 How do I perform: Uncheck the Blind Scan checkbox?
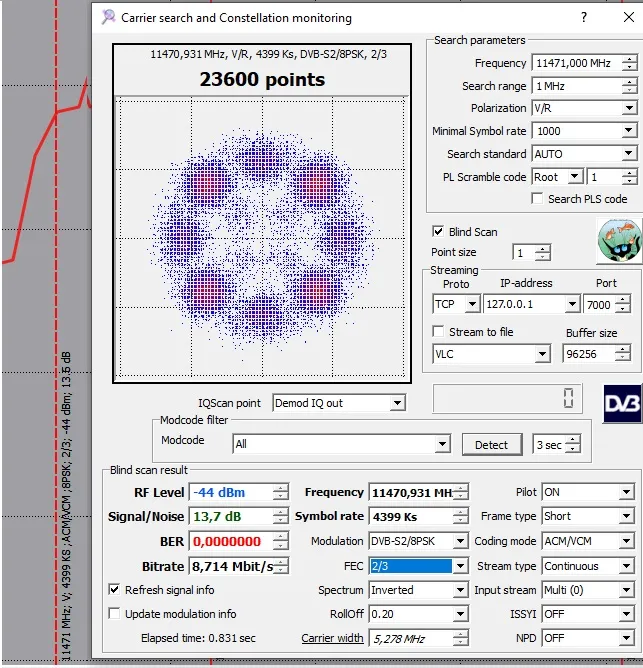pos(437,231)
